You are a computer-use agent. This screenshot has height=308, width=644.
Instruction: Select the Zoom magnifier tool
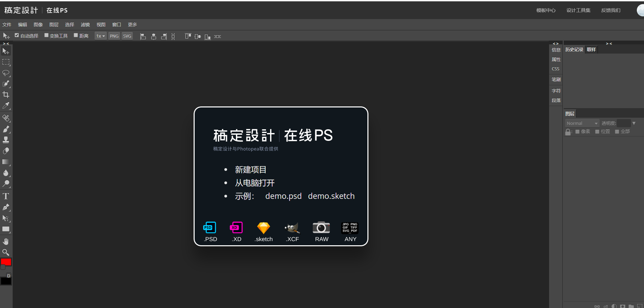coord(6,252)
